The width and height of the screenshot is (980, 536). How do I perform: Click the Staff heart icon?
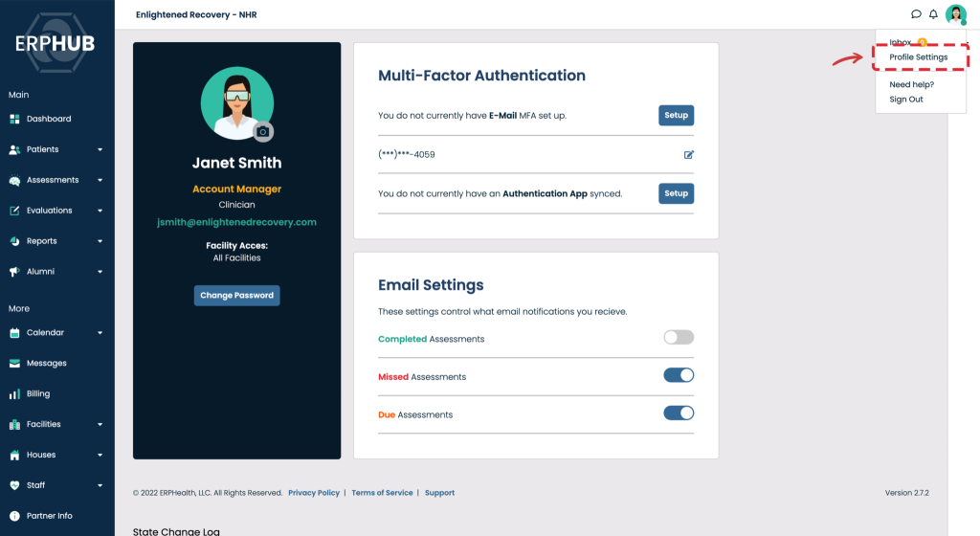tap(14, 485)
